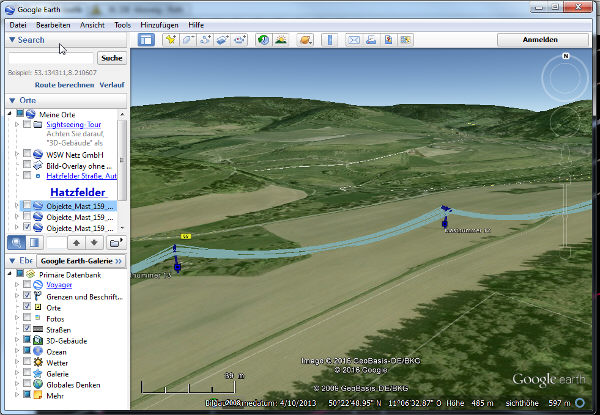Click the add placemark pin icon
The height and width of the screenshot is (415, 600).
tap(171, 40)
